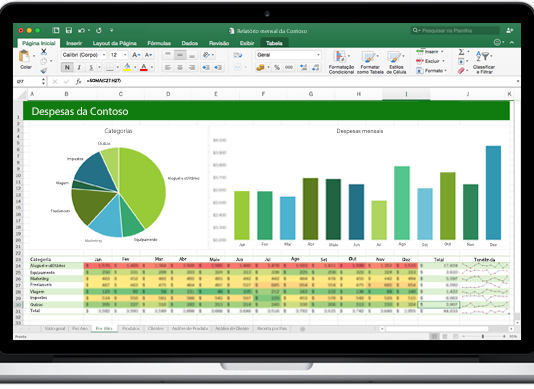Open the template layout icon beside Save
The image size is (534, 389).
click(56, 30)
